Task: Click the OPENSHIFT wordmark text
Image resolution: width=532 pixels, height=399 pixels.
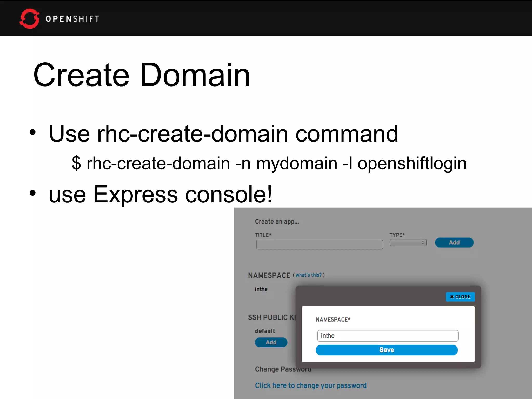Action: [72, 19]
